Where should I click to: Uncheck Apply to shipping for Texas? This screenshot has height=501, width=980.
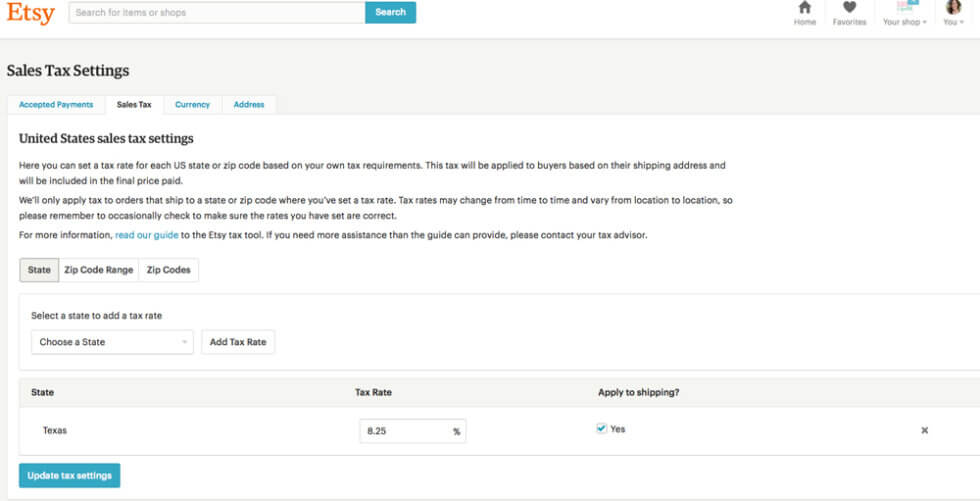pyautogui.click(x=601, y=429)
